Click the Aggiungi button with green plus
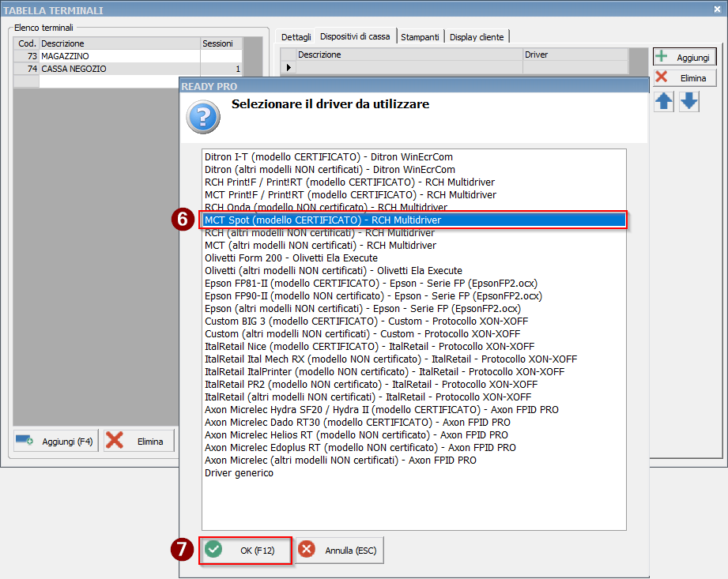The width and height of the screenshot is (728, 579). pos(685,57)
